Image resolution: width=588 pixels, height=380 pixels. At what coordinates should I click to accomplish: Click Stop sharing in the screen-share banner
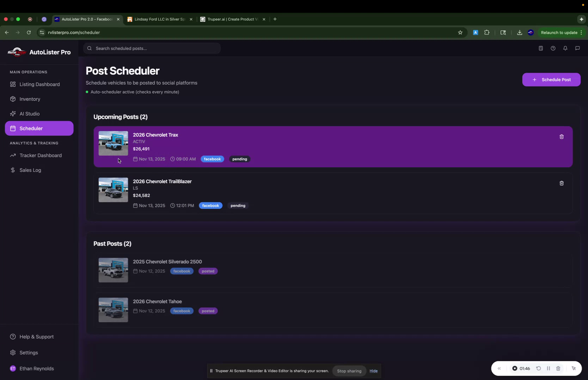point(349,371)
